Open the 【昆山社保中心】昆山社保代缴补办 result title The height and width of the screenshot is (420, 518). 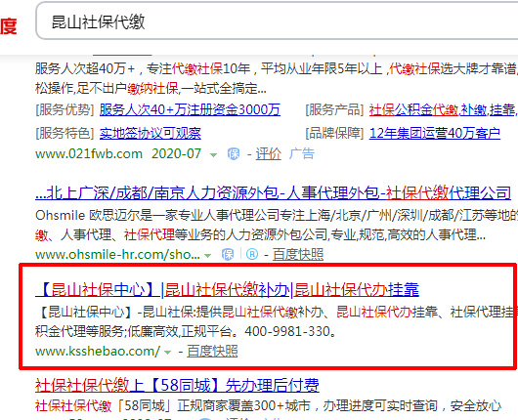tap(228, 290)
